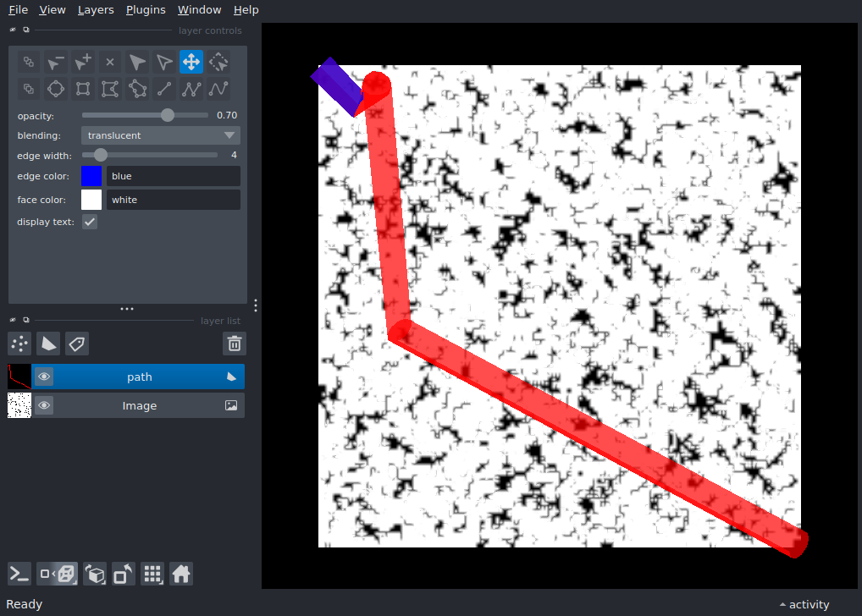Reset the view with the home button
The width and height of the screenshot is (862, 616).
(x=181, y=574)
